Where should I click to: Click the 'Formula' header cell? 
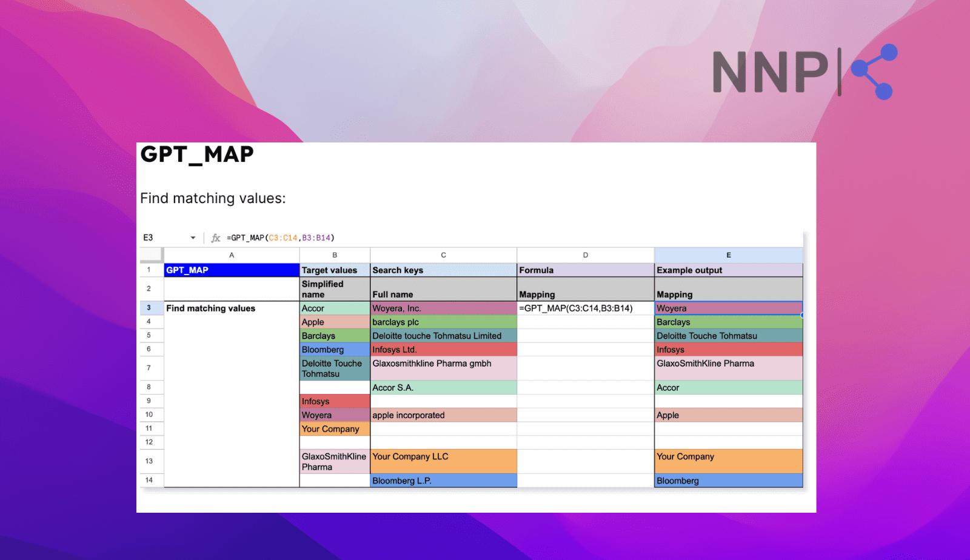(586, 270)
